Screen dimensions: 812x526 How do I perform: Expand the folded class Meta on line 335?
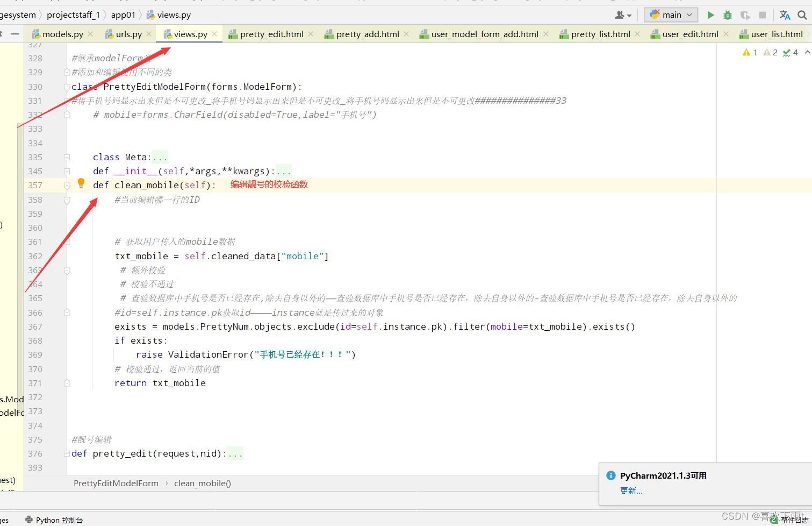click(67, 157)
